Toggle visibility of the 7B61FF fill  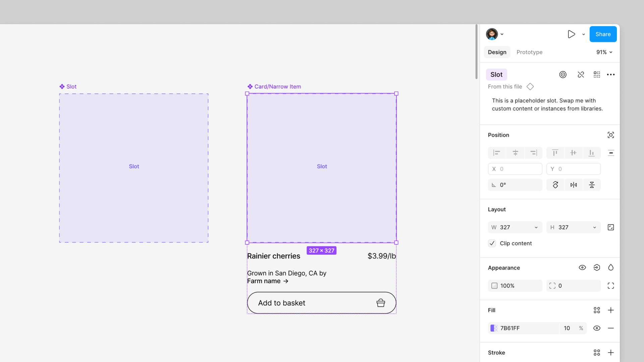pyautogui.click(x=597, y=328)
